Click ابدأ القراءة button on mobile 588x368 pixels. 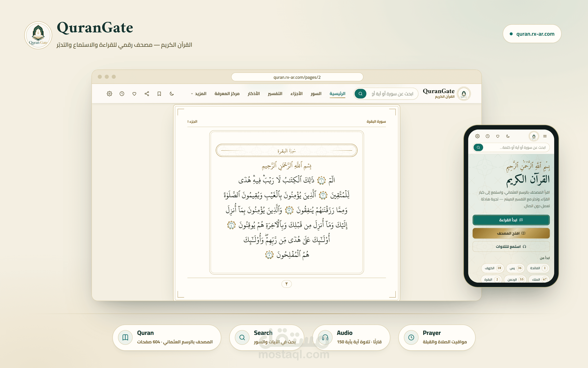[511, 220]
